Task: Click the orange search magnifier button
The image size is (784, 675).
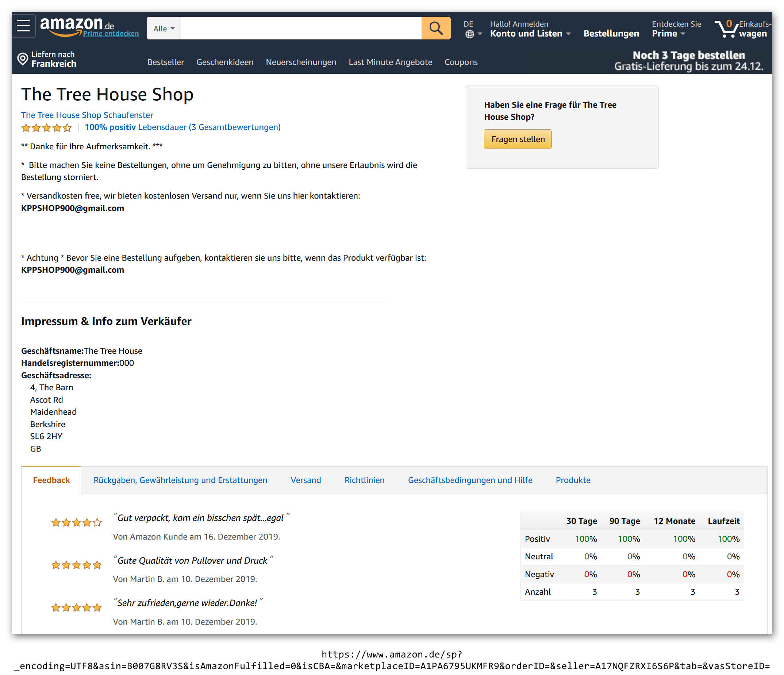Action: click(x=436, y=28)
